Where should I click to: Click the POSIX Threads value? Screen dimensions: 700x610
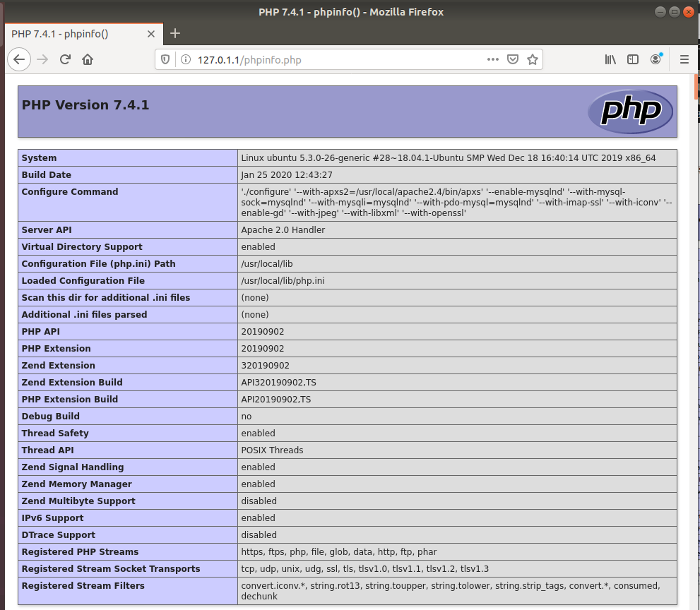(273, 450)
